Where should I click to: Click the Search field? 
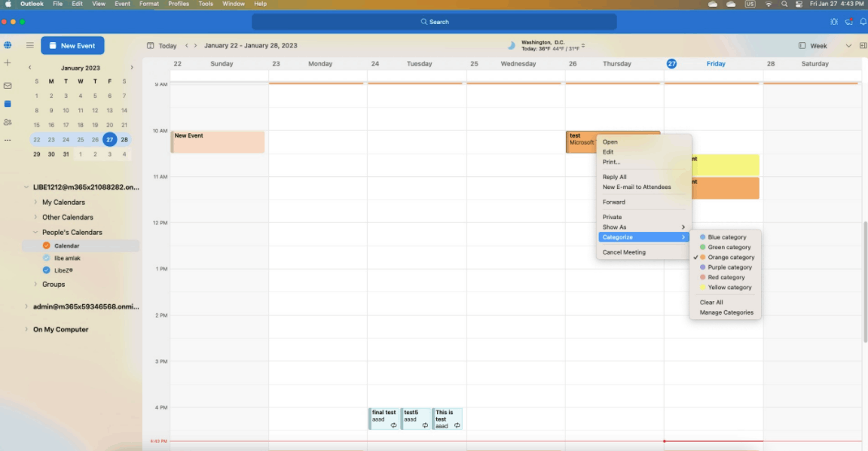click(x=434, y=22)
